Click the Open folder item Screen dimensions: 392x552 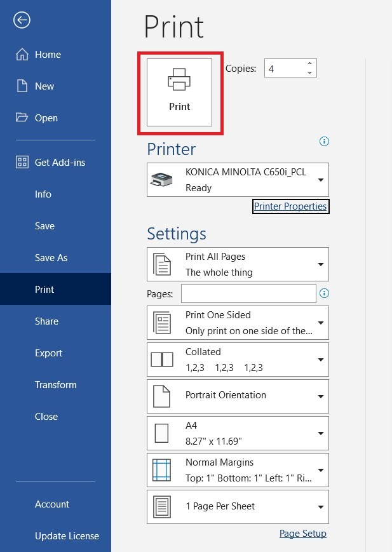coord(37,118)
